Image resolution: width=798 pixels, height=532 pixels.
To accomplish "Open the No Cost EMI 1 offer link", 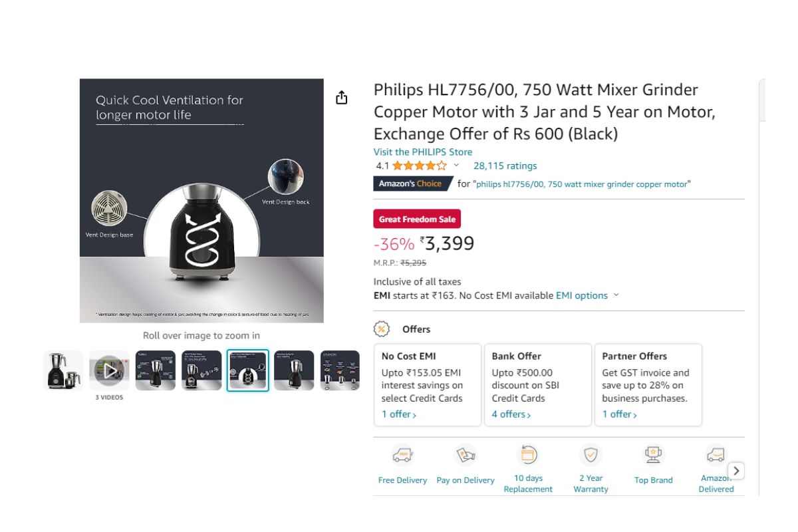I will tap(399, 414).
